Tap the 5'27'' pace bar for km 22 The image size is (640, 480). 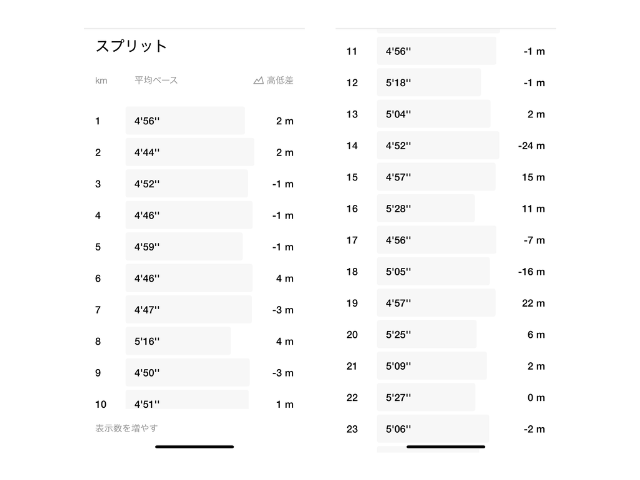[426, 397]
